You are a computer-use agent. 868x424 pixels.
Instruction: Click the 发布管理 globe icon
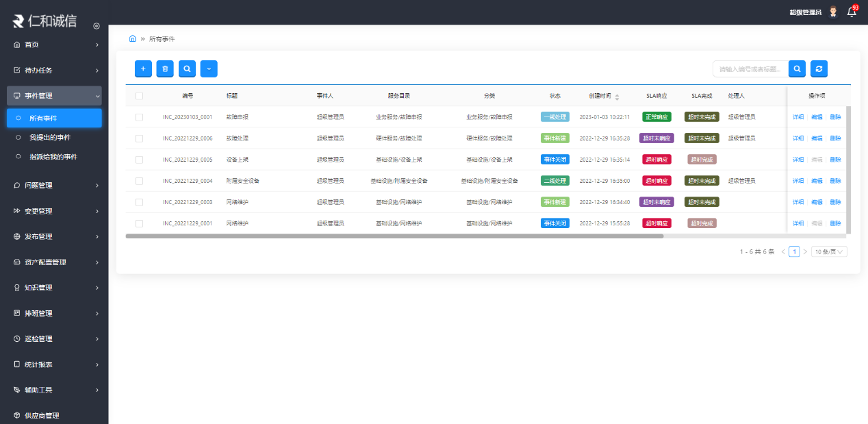(x=17, y=236)
